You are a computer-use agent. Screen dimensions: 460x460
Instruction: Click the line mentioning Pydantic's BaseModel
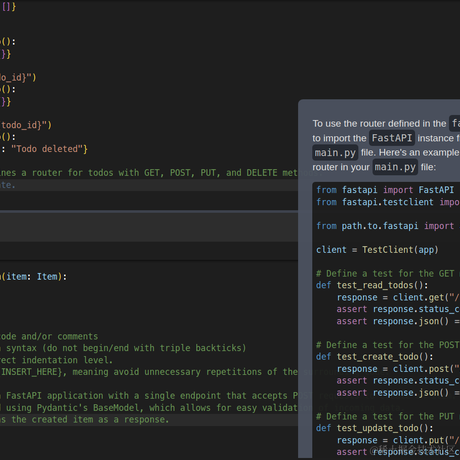tap(149, 408)
